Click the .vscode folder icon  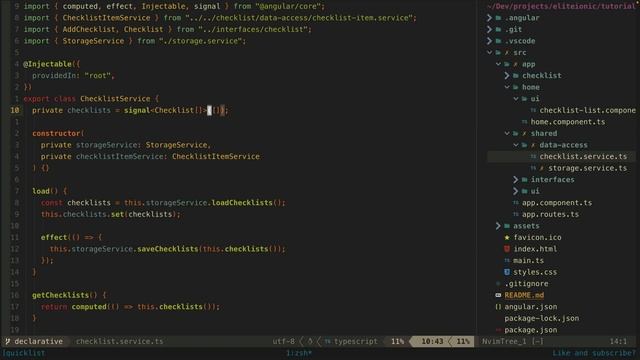click(x=498, y=41)
